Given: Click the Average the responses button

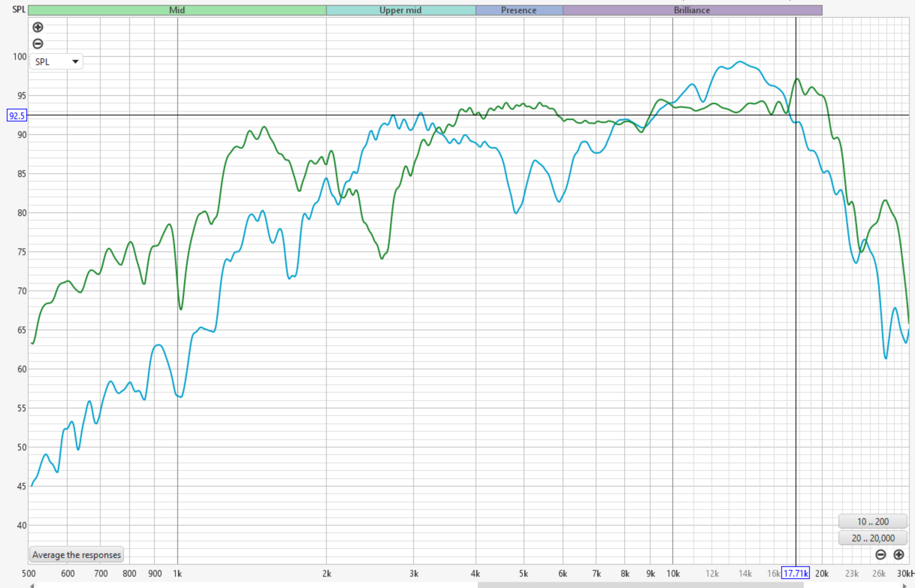Looking at the screenshot, I should [77, 554].
